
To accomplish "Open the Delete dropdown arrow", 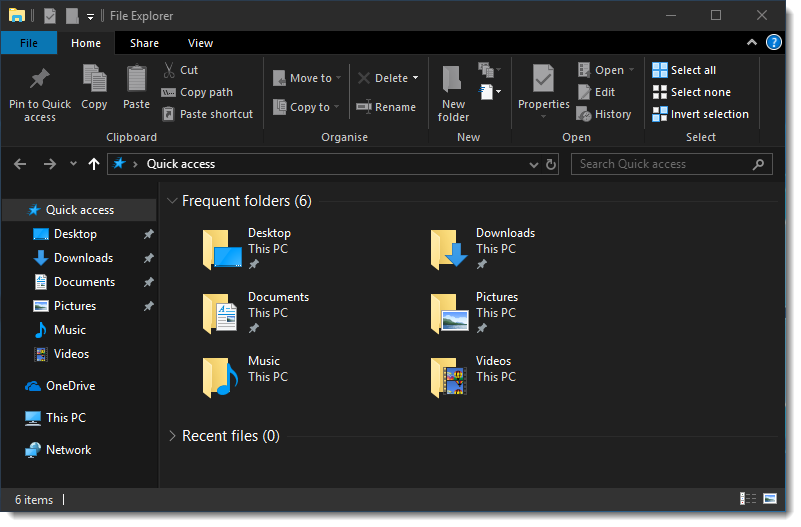I will point(415,78).
